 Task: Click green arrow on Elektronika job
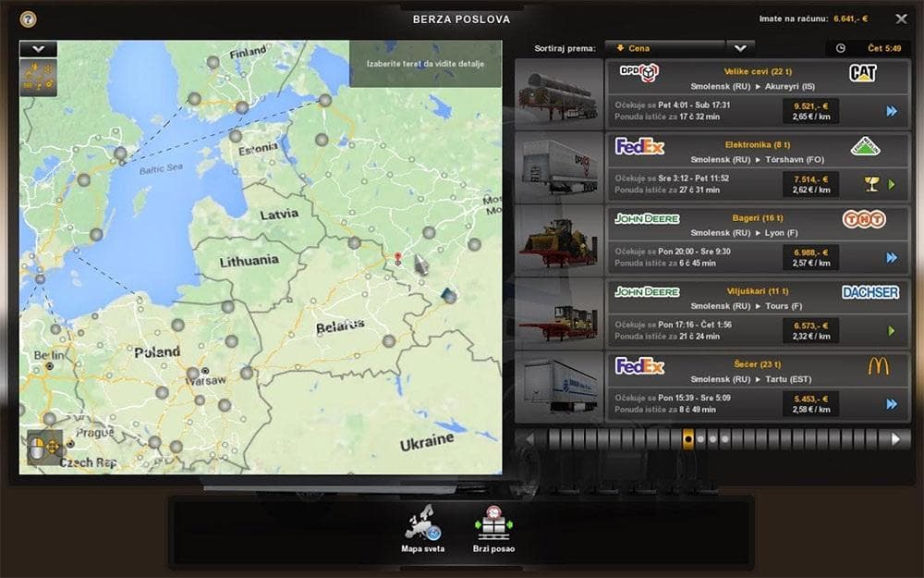pyautogui.click(x=892, y=184)
